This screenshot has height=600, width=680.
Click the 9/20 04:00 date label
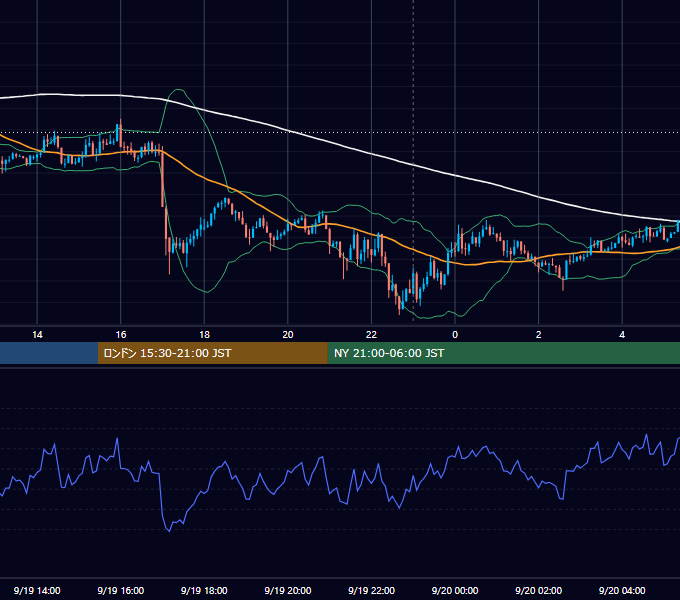point(622,590)
